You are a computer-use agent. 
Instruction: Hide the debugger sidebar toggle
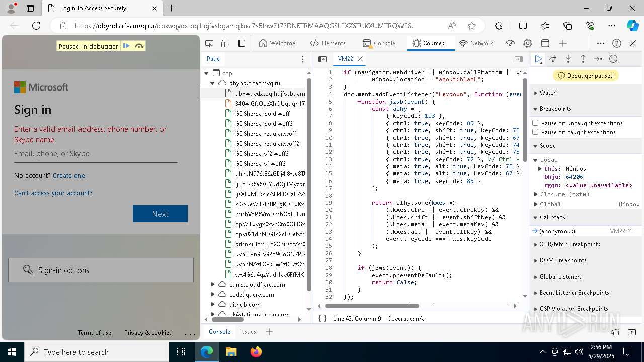(518, 59)
